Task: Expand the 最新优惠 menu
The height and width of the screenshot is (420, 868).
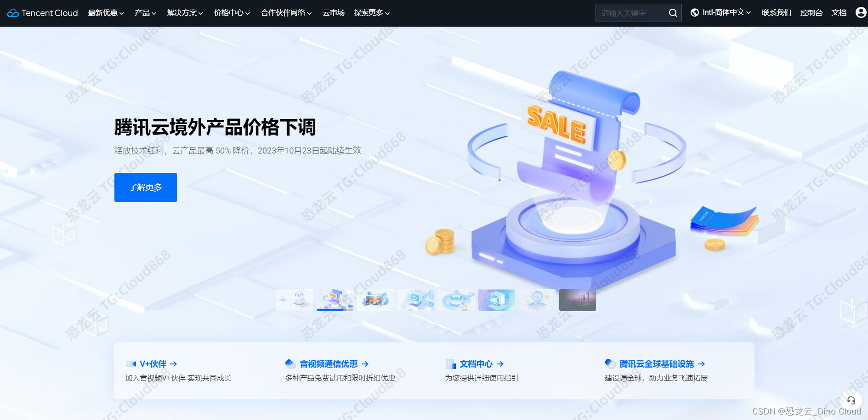Action: (x=106, y=13)
